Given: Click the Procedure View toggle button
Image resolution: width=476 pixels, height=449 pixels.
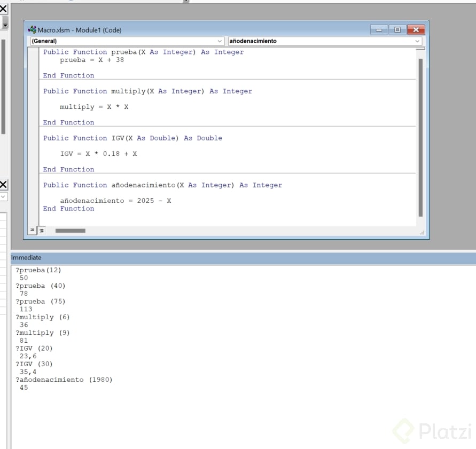Looking at the screenshot, I should pos(32,230).
